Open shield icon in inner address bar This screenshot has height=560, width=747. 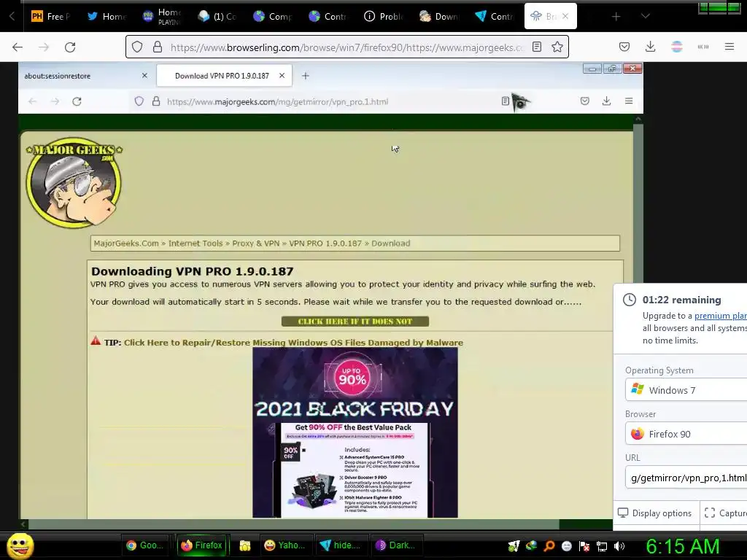[x=139, y=101]
